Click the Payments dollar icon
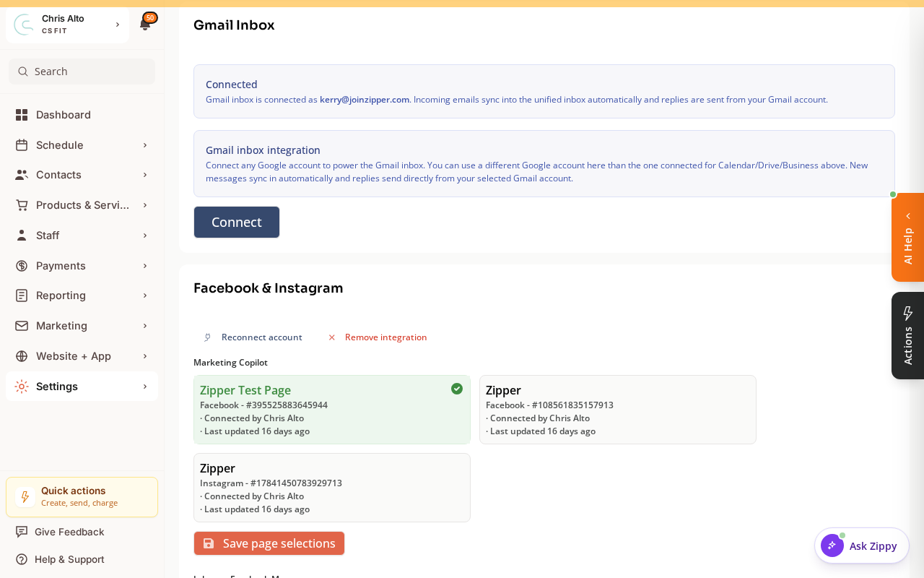 click(22, 266)
